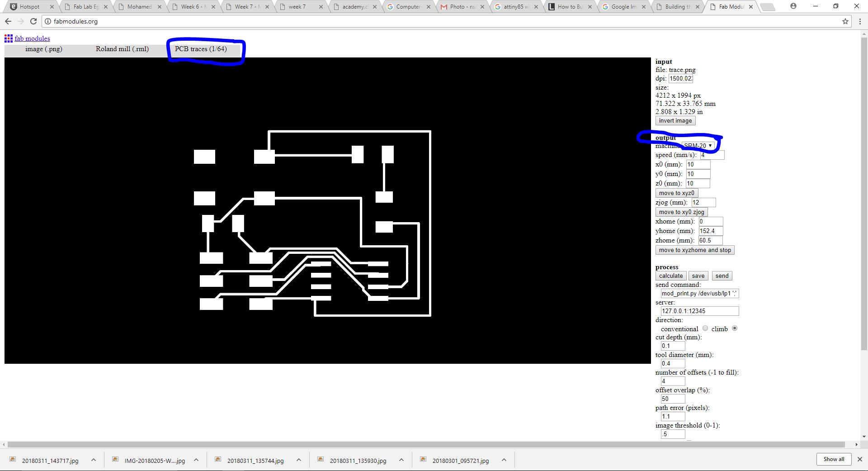
Task: Click the browser forward arrow
Action: tap(21, 21)
